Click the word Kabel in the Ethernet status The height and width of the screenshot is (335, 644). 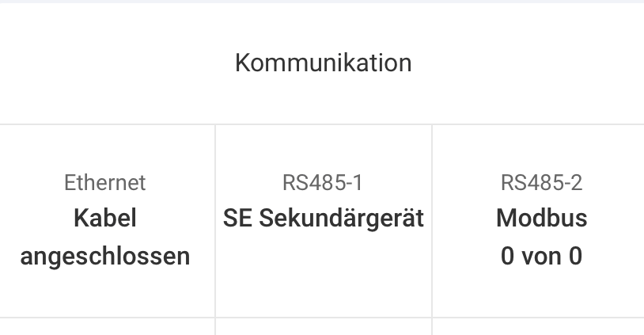click(x=105, y=218)
